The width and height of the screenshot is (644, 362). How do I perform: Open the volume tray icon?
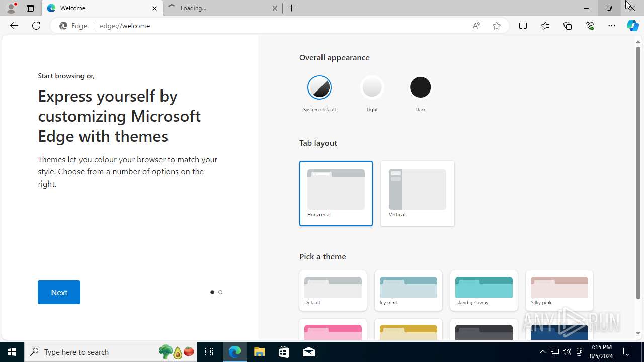click(x=567, y=352)
